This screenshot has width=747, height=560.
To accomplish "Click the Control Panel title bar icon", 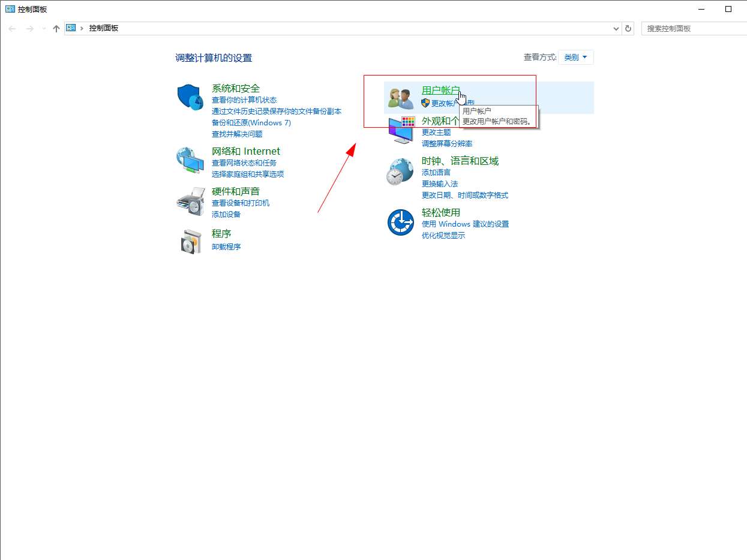I will click(10, 9).
